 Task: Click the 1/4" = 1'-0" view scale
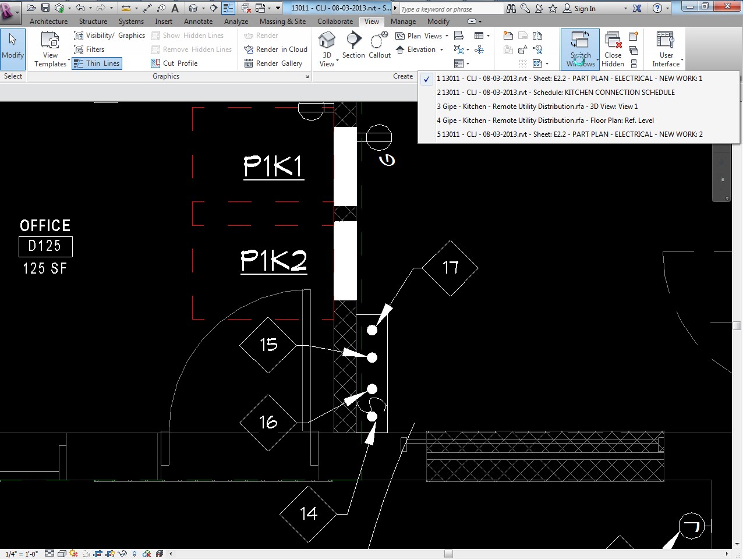point(22,554)
